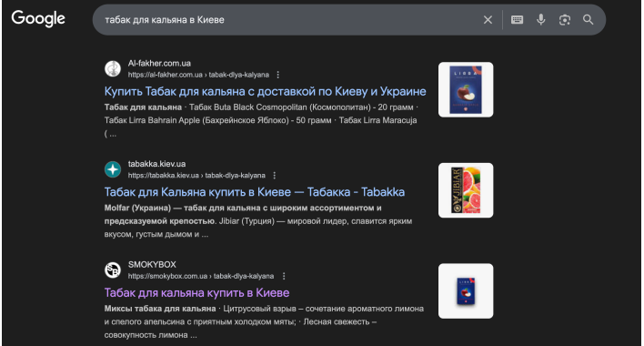Click the al-fakher.com.ua URL breadcrumb
The height and width of the screenshot is (346, 644).
[198, 75]
